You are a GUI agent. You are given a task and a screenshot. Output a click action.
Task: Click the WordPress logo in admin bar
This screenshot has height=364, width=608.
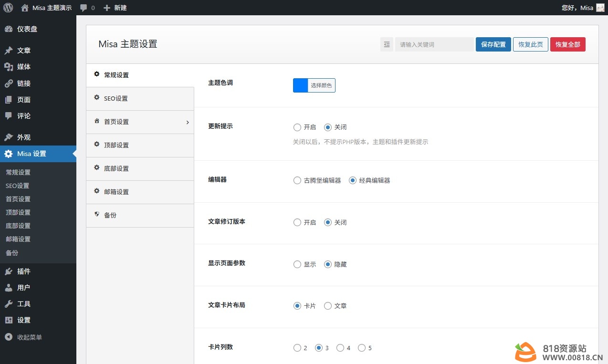[8, 8]
